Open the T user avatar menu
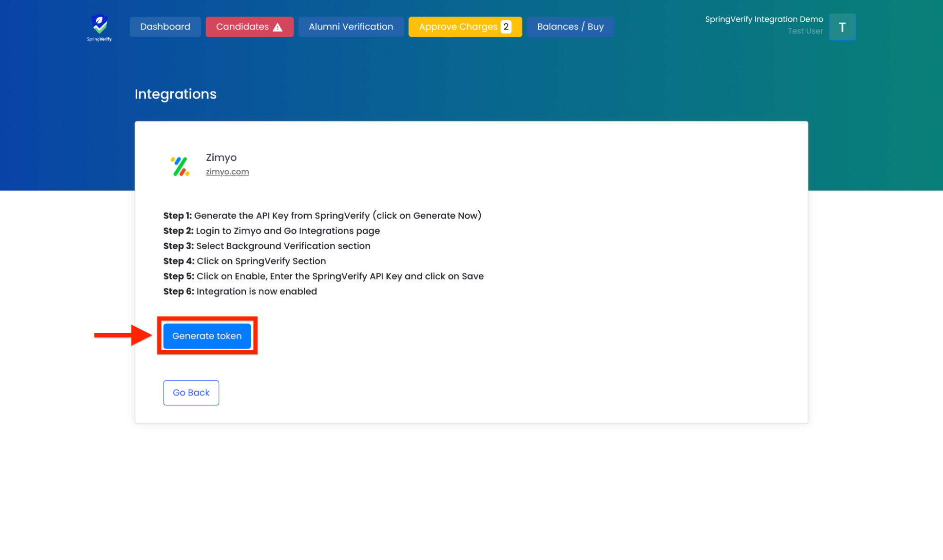The height and width of the screenshot is (560, 943). [842, 27]
